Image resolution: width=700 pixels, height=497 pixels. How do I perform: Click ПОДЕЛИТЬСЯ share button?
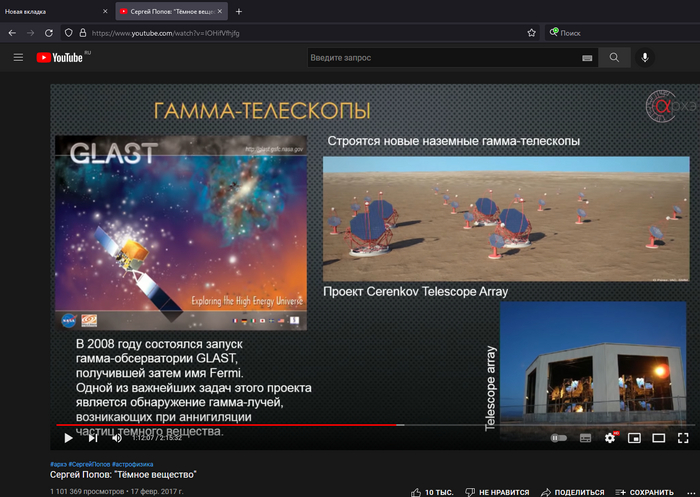pos(572,492)
